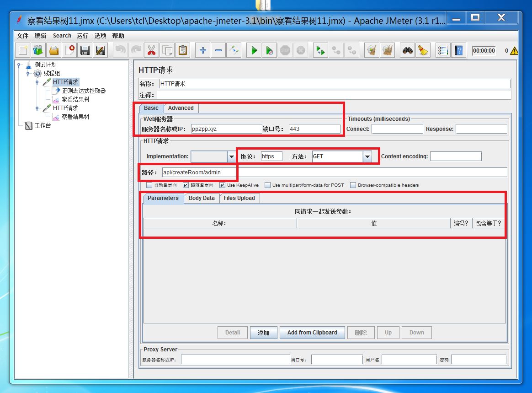The width and height of the screenshot is (532, 393).
Task: Start test without pauses icon
Action: tap(269, 51)
